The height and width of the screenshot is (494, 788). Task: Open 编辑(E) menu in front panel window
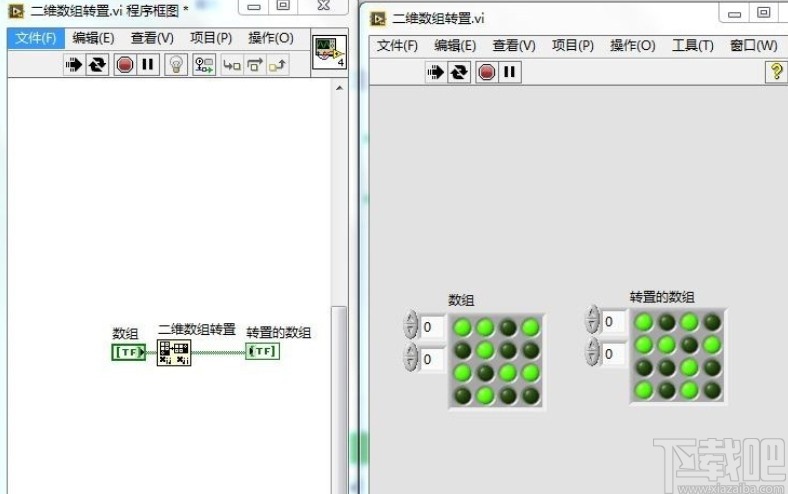(x=455, y=46)
